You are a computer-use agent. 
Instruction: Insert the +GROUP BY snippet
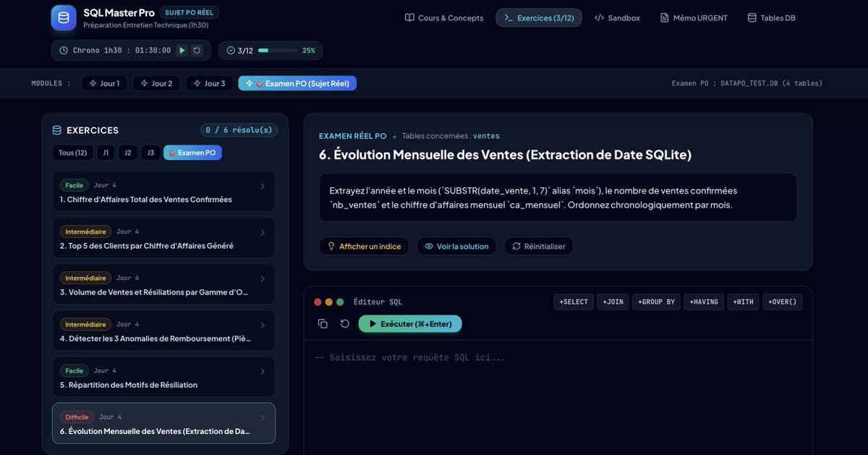click(x=657, y=302)
